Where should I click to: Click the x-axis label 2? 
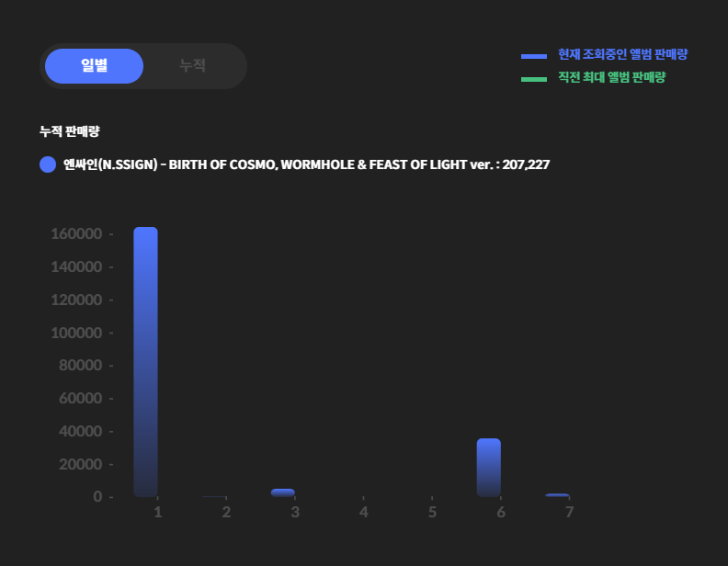226,512
